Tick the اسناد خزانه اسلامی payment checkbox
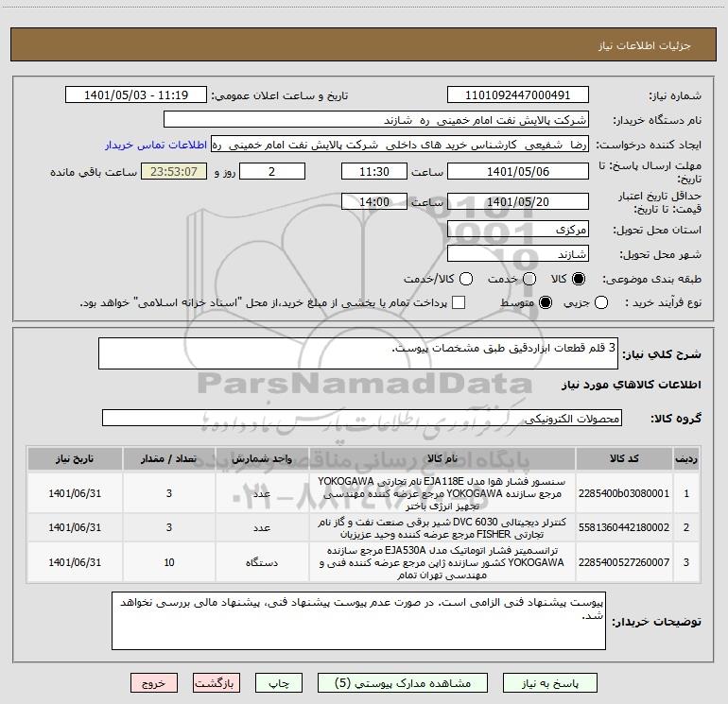 [459, 302]
